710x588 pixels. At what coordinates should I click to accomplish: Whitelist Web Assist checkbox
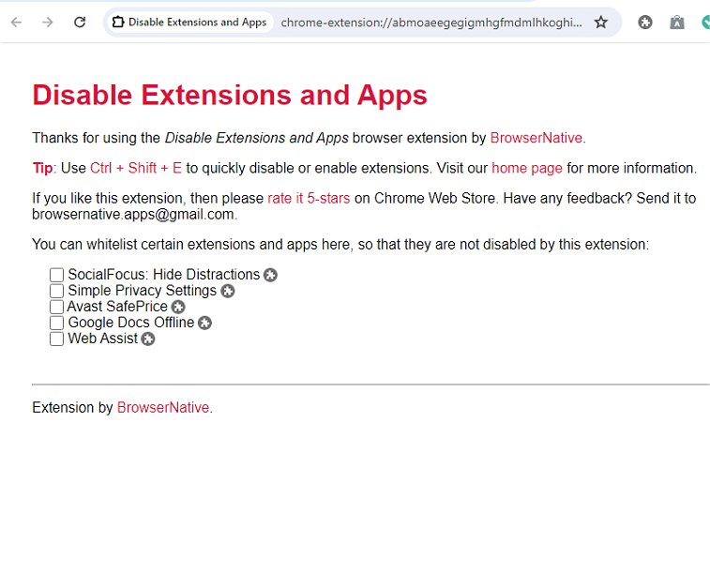pyautogui.click(x=56, y=339)
